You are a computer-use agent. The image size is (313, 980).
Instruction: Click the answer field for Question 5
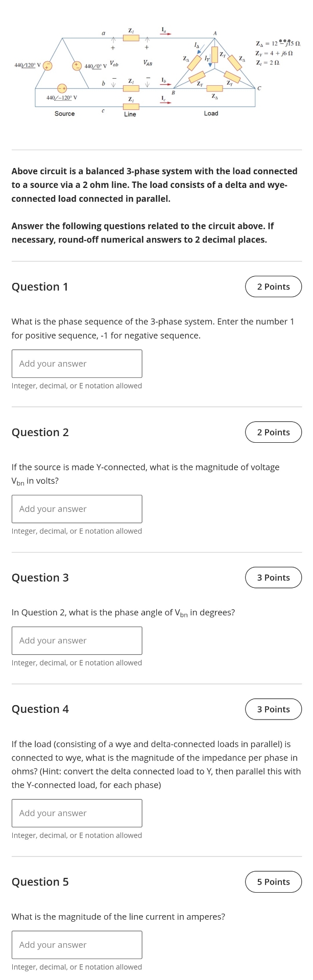click(77, 944)
